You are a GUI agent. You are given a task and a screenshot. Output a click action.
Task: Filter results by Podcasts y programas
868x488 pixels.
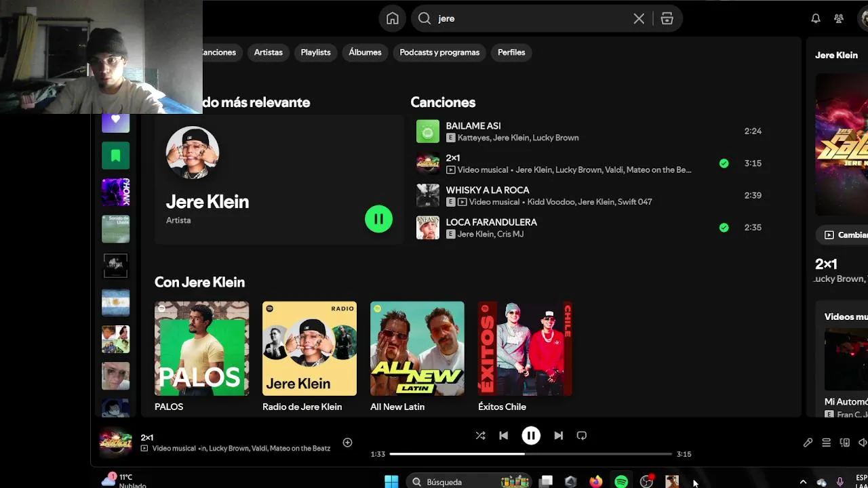[439, 52]
